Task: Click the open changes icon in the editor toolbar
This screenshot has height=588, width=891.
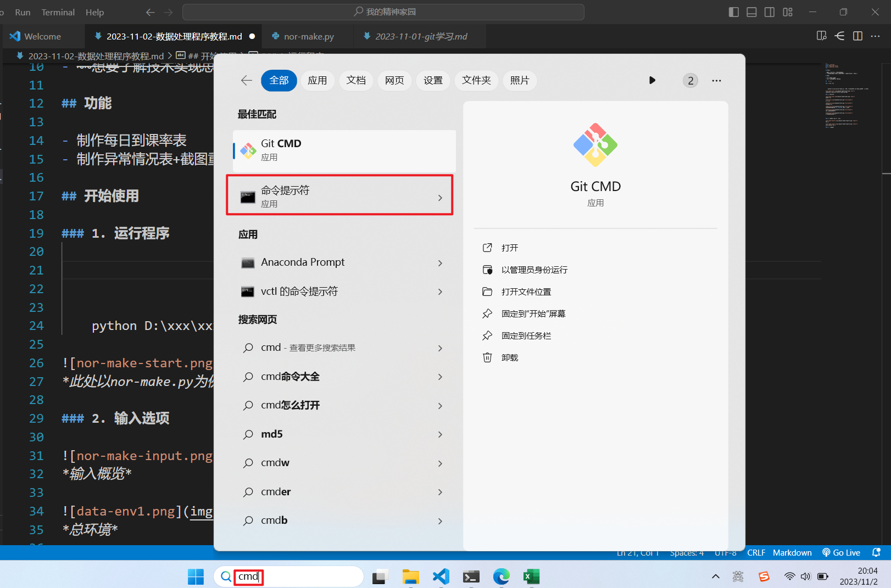Action: (839, 36)
